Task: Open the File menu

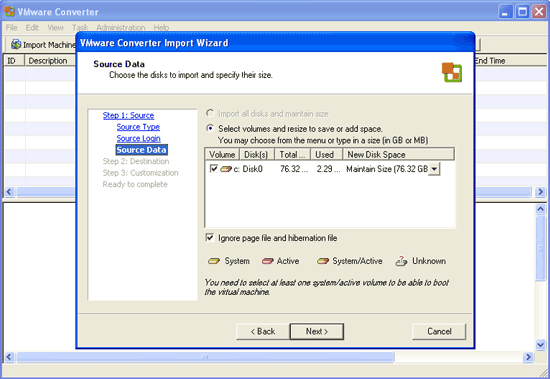Action: 11,27
